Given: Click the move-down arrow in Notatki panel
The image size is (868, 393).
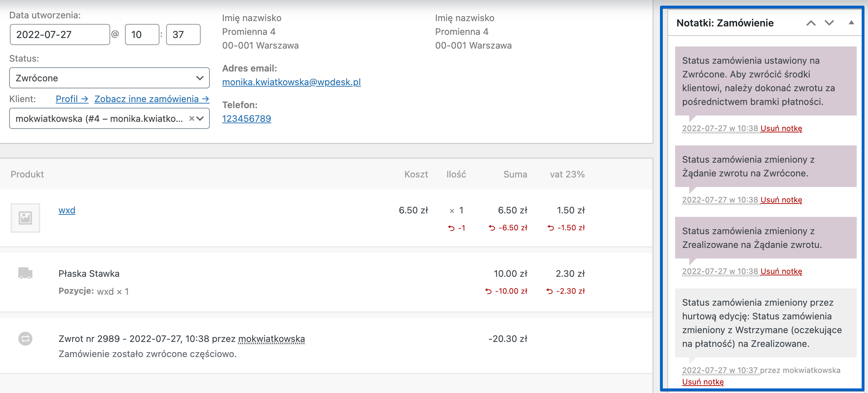Looking at the screenshot, I should pyautogui.click(x=829, y=23).
